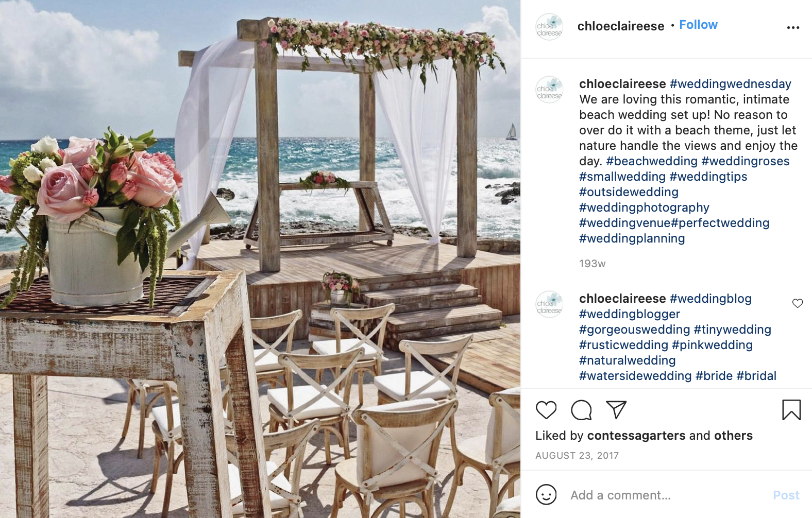
Task: Show others who liked the post
Action: [733, 436]
